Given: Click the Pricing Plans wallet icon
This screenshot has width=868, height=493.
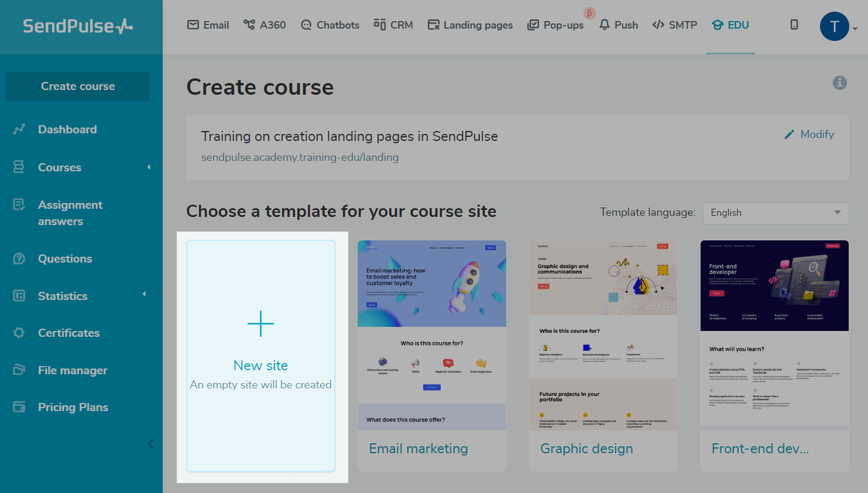Looking at the screenshot, I should coord(19,407).
